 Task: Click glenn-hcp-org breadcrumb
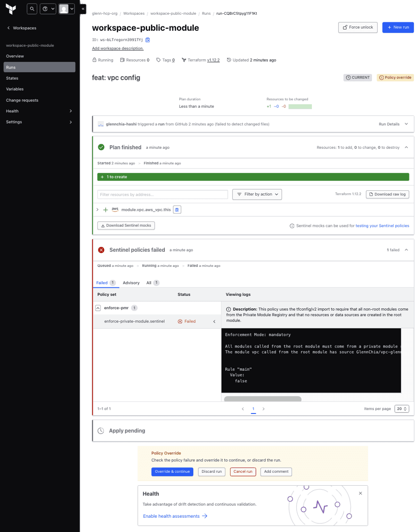point(105,13)
